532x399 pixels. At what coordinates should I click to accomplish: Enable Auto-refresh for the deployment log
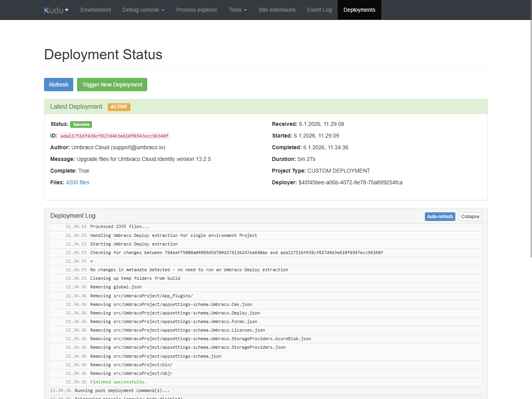click(440, 216)
